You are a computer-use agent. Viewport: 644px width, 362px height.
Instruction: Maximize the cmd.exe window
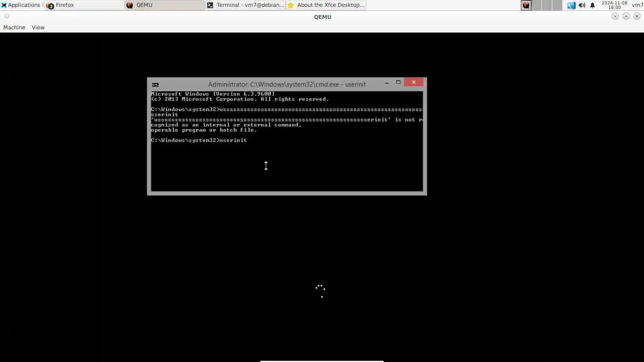(x=398, y=82)
